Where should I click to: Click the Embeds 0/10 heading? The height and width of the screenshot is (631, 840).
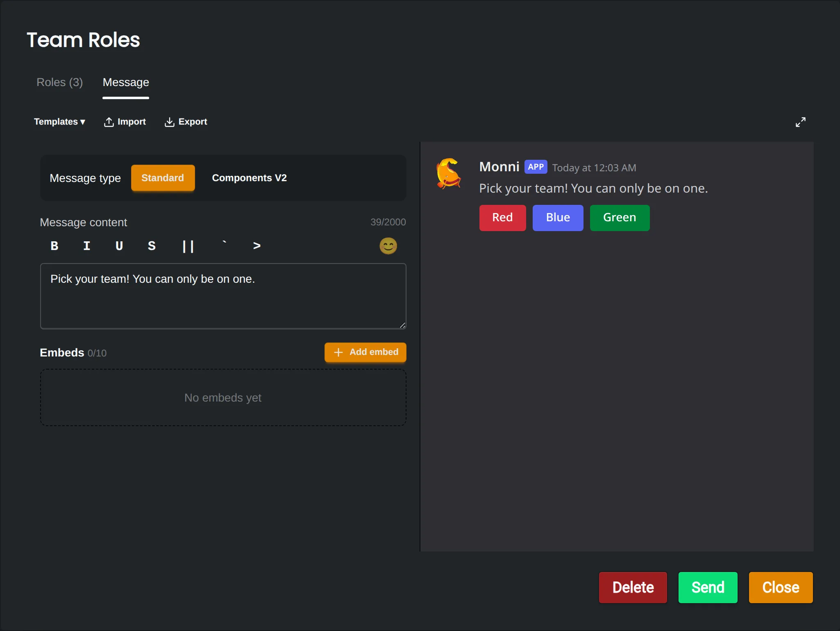point(73,353)
